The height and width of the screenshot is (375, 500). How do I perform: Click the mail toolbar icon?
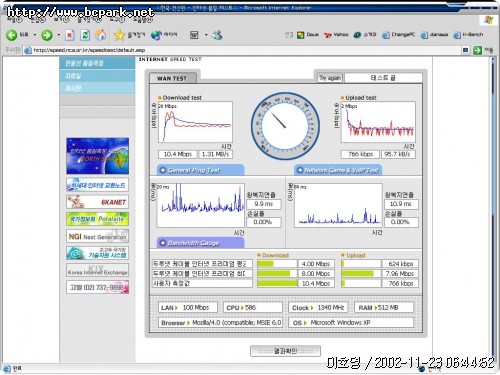[x=194, y=35]
